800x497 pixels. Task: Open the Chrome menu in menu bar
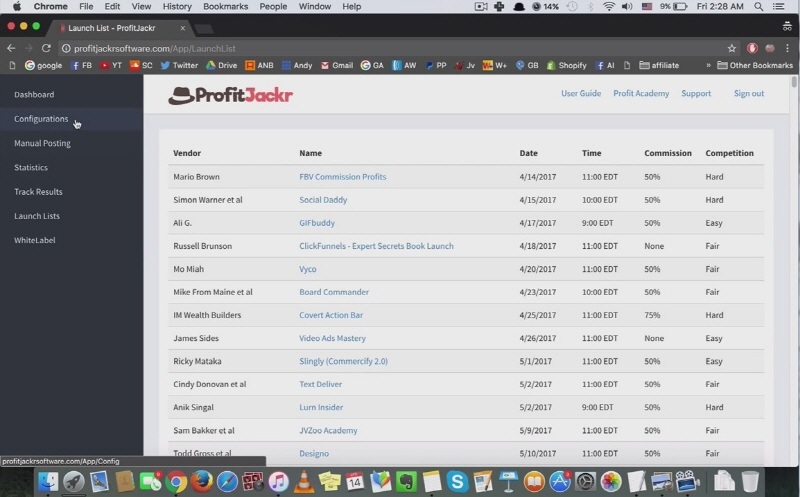point(51,7)
